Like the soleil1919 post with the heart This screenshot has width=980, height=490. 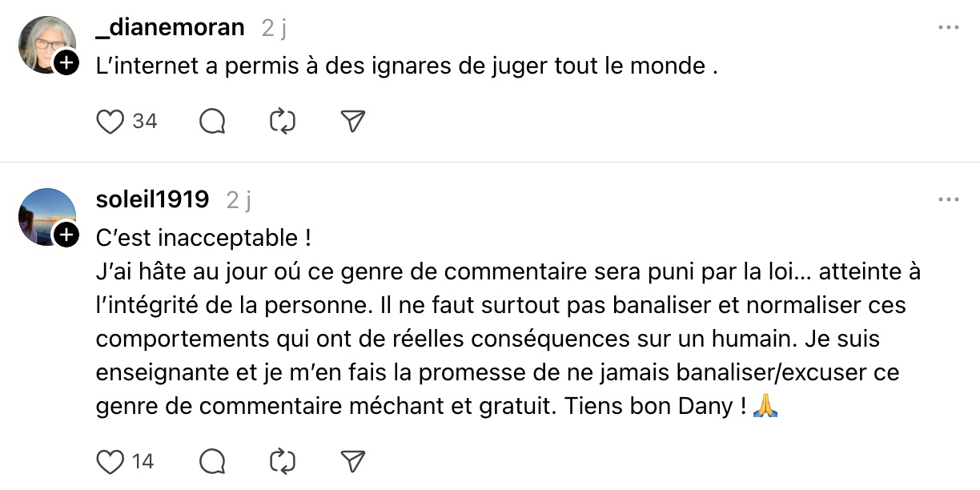[110, 462]
